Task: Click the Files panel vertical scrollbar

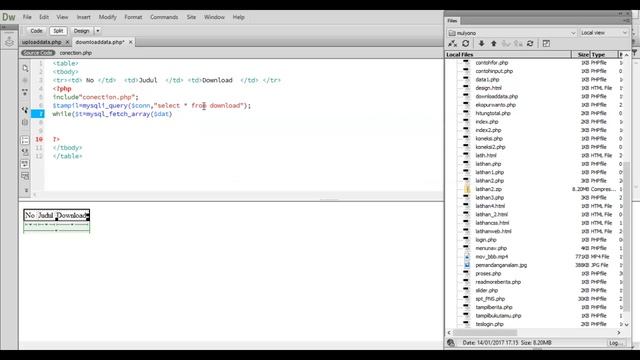Action: (x=627, y=237)
